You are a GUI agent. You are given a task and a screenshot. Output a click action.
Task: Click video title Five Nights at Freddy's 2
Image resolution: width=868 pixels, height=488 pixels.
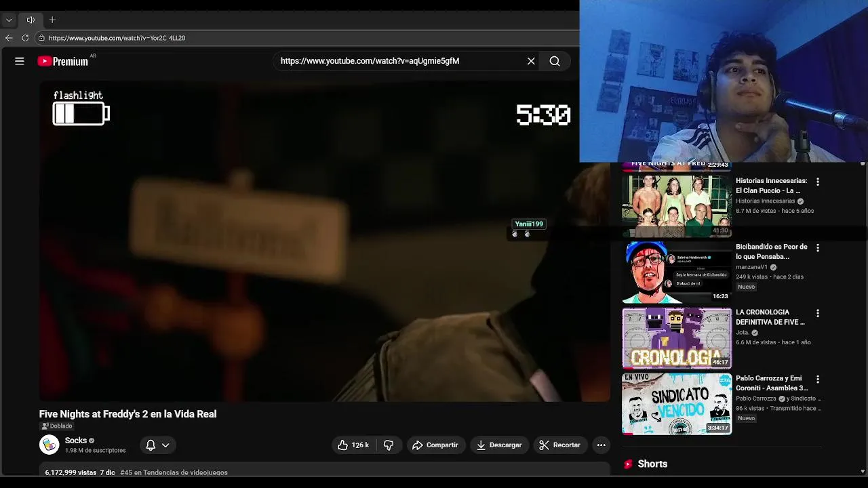(x=127, y=414)
